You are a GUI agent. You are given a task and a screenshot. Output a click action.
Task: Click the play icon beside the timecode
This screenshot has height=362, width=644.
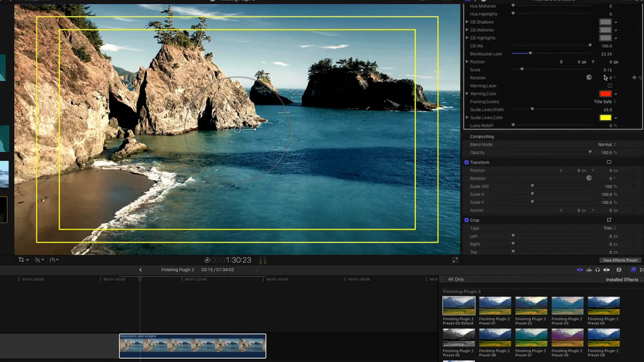click(x=207, y=260)
